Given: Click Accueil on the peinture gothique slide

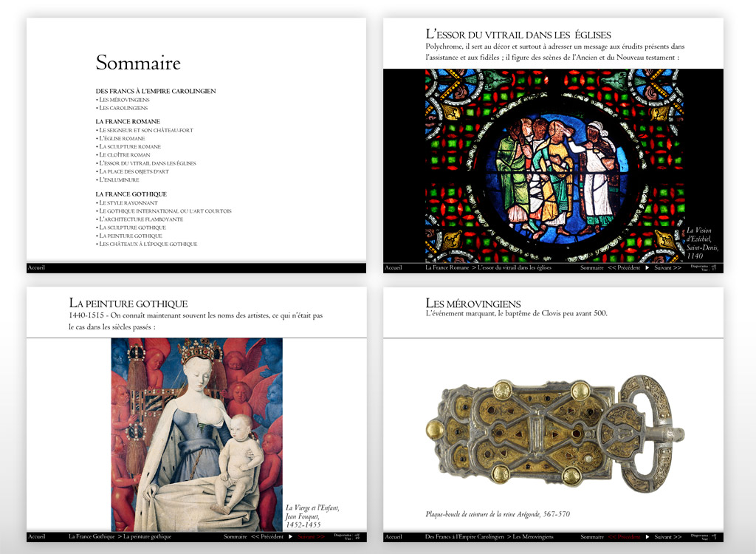Looking at the screenshot, I should click(36, 536).
